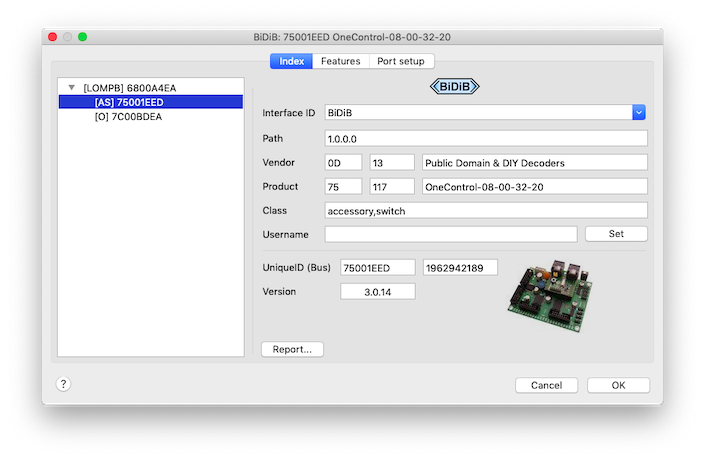Click the UniqueID field with 1962942189
This screenshot has height=460, width=705.
[x=460, y=268]
